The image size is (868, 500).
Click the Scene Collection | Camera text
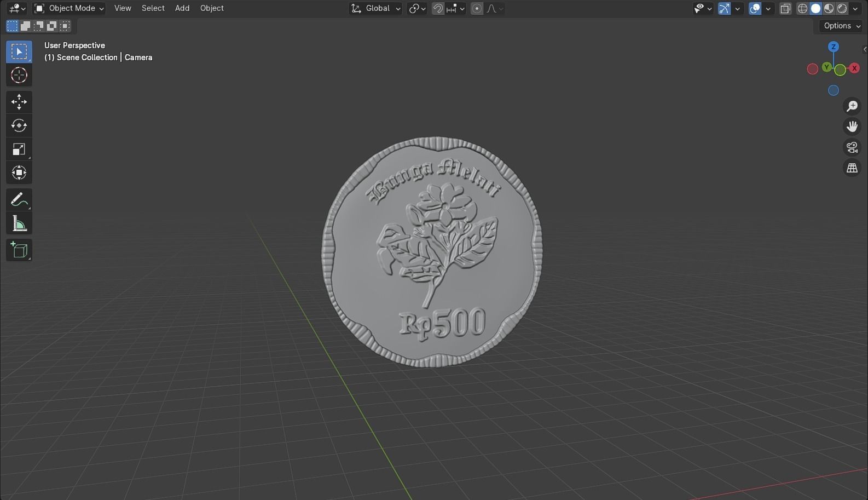point(99,58)
